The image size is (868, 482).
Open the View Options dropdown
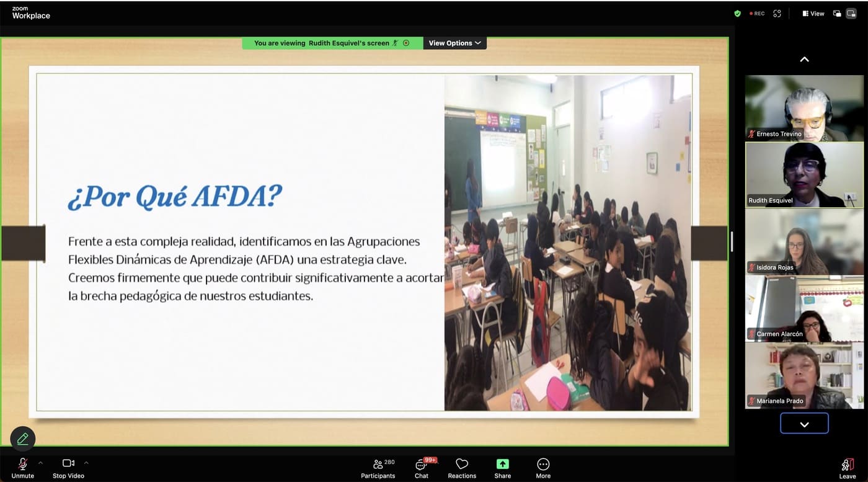[x=454, y=43]
